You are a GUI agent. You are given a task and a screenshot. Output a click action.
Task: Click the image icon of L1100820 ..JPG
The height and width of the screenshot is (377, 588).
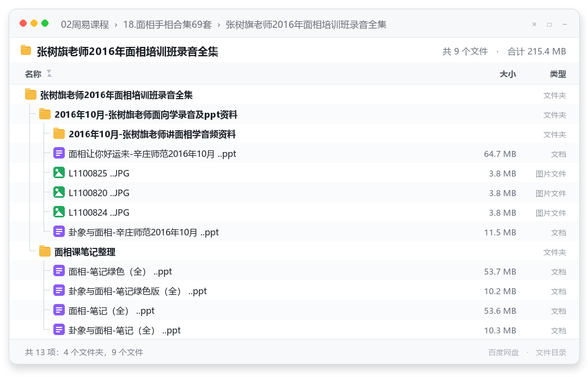59,192
